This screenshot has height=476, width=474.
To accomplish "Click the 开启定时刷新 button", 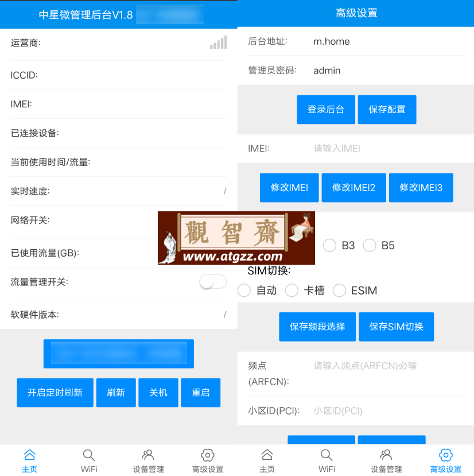I will [x=55, y=393].
